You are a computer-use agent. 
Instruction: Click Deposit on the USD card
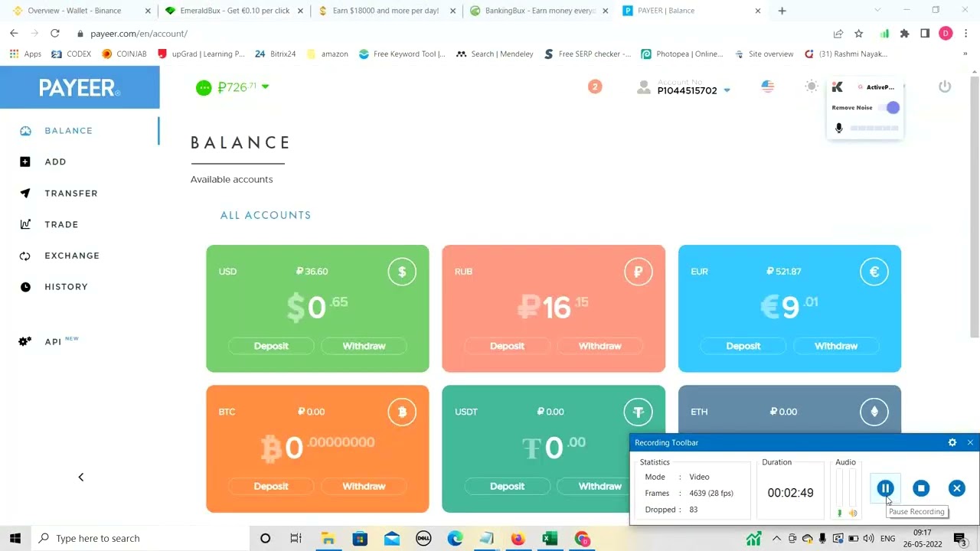point(271,346)
